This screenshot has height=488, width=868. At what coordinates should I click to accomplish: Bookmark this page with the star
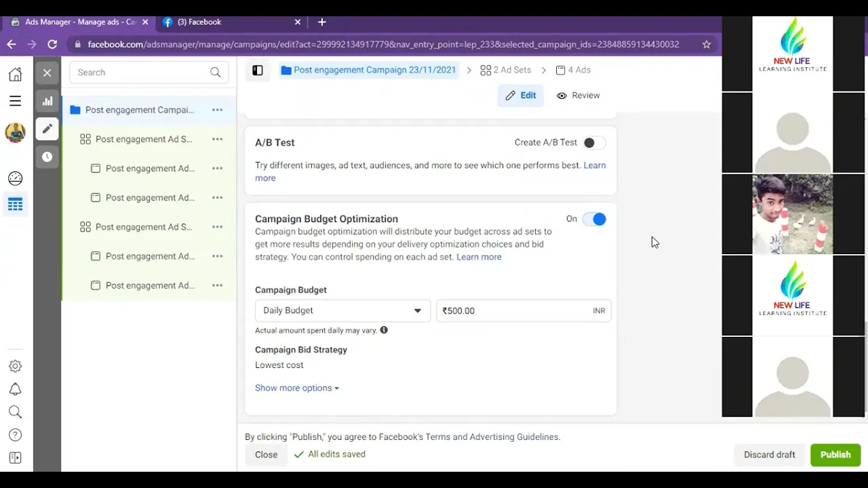pos(707,44)
